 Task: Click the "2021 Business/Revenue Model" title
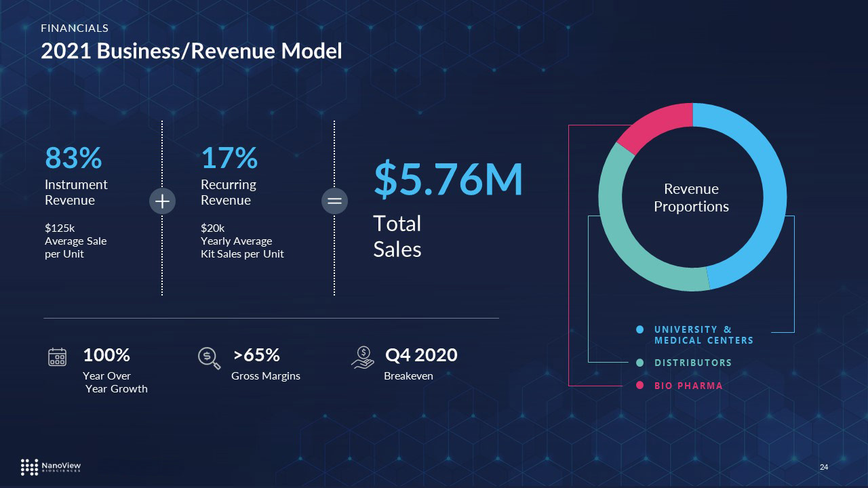pyautogui.click(x=191, y=51)
